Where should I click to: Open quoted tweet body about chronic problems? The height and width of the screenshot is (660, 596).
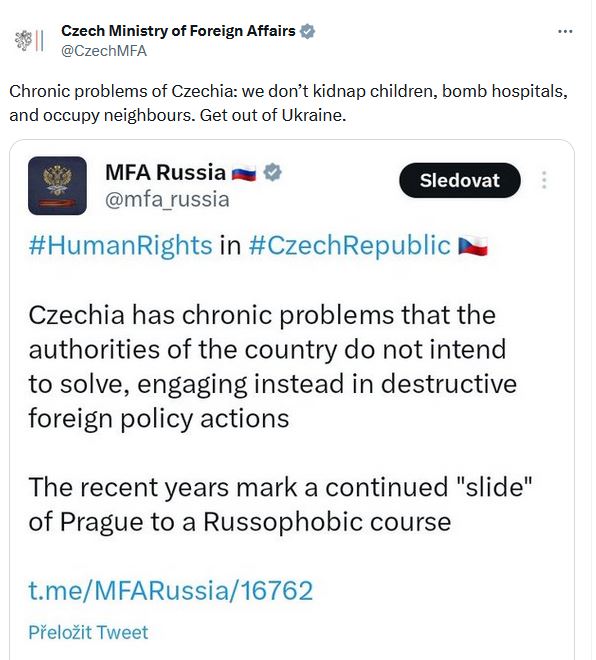click(273, 367)
